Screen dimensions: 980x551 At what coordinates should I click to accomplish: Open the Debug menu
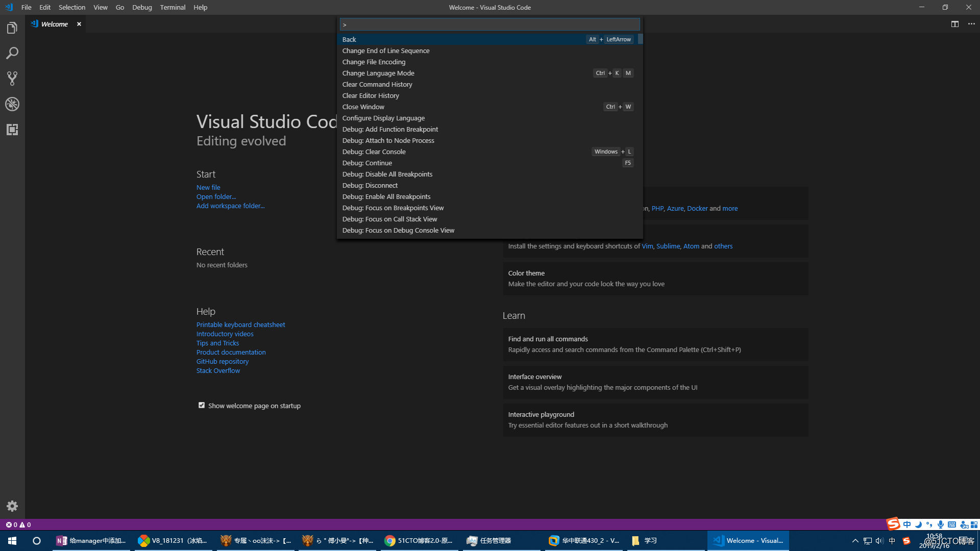click(x=142, y=7)
